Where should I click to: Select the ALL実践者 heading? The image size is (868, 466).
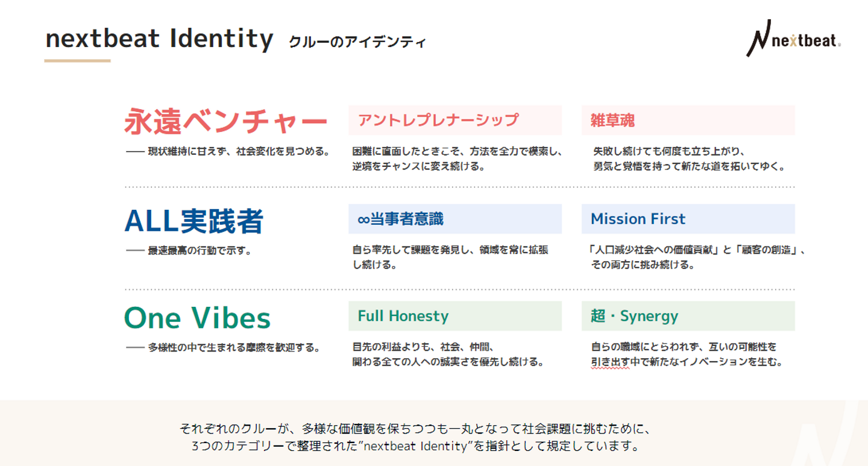tap(194, 220)
